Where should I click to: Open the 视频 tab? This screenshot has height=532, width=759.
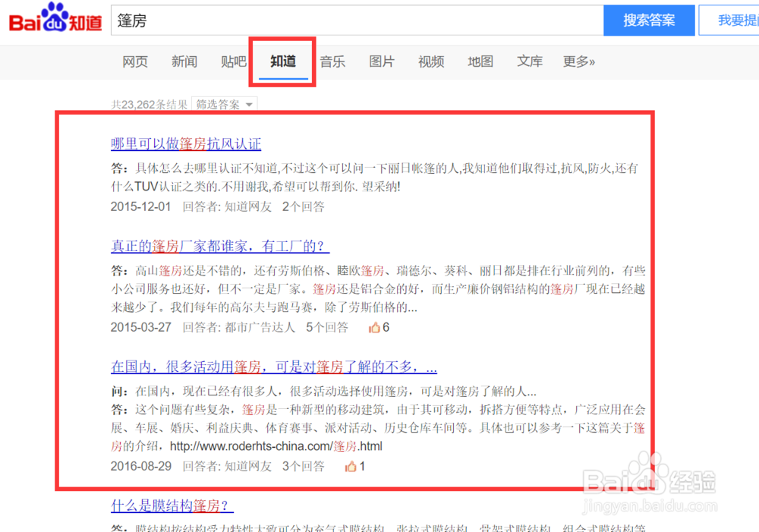coord(431,61)
